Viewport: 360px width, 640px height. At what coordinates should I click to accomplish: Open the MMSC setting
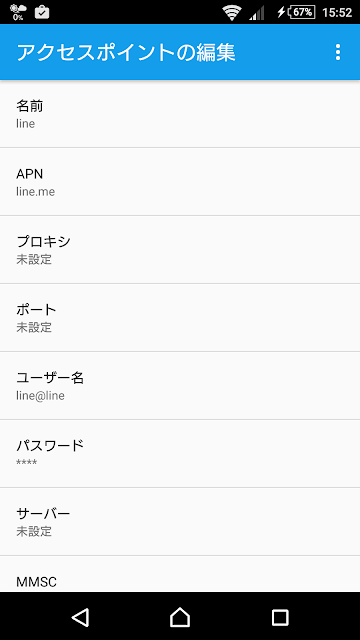[180, 574]
